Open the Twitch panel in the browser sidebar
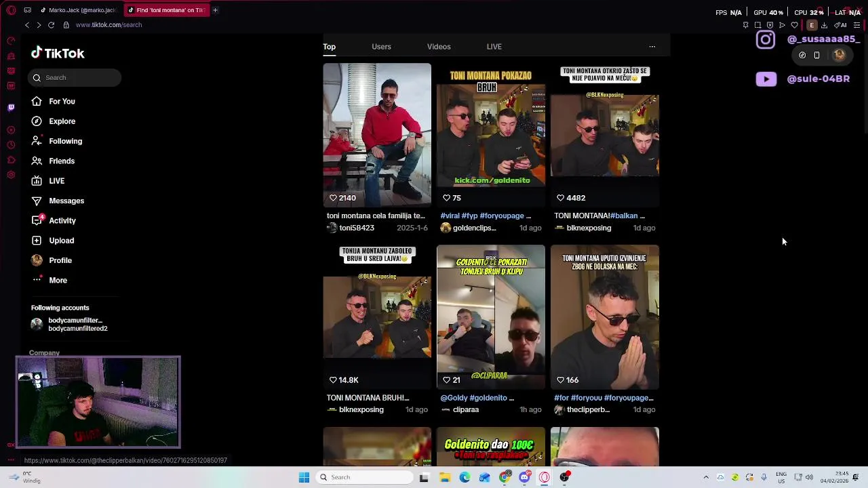This screenshot has height=488, width=868. (11, 107)
